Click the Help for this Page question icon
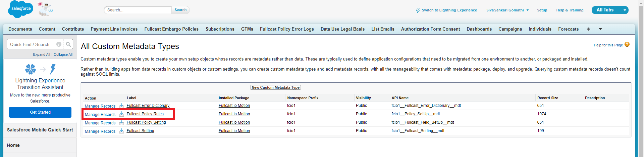644x157 pixels. 627,44
